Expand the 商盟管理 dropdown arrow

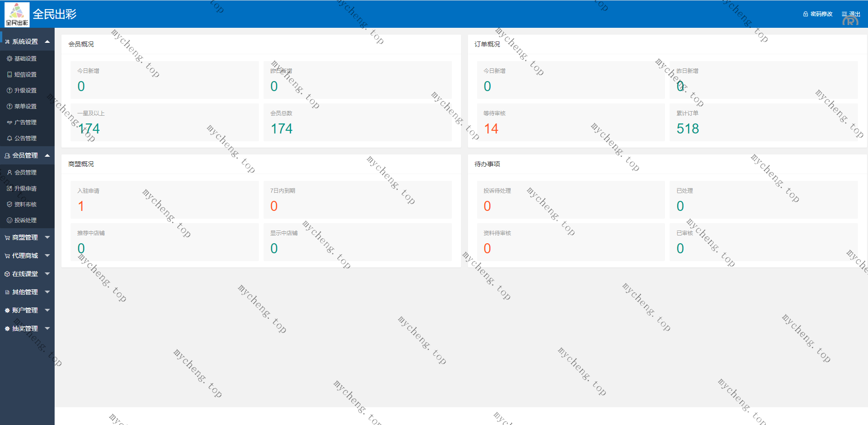tap(47, 237)
